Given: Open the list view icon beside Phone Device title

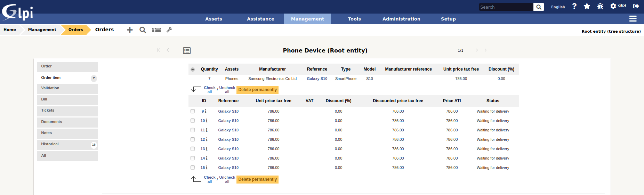Looking at the screenshot, I should coord(187,51).
